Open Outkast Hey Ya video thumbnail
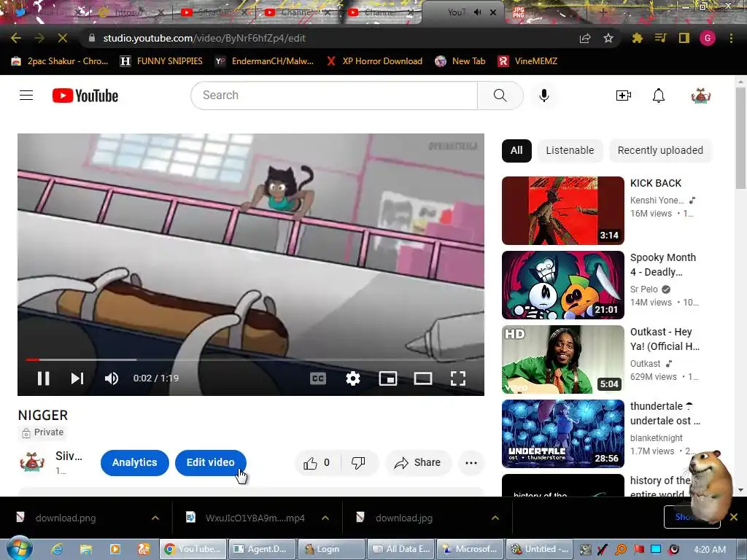The image size is (747, 560). pyautogui.click(x=562, y=359)
